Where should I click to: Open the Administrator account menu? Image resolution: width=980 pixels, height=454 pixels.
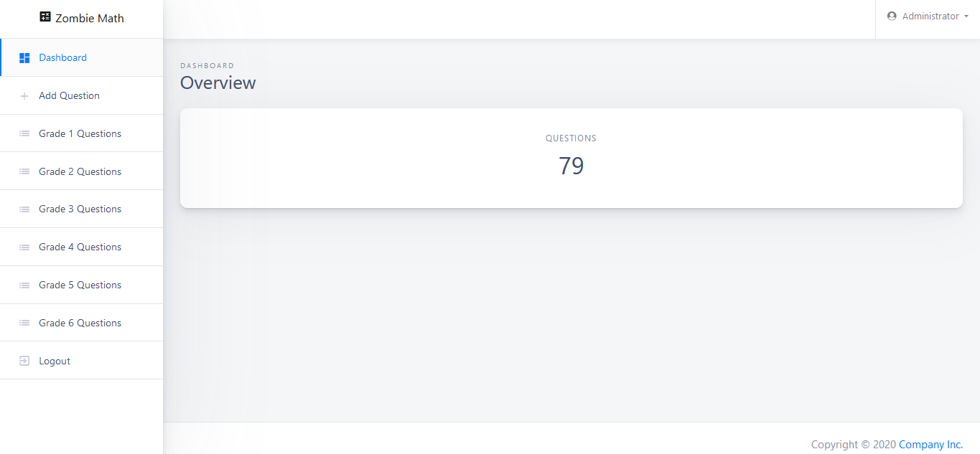coord(930,16)
